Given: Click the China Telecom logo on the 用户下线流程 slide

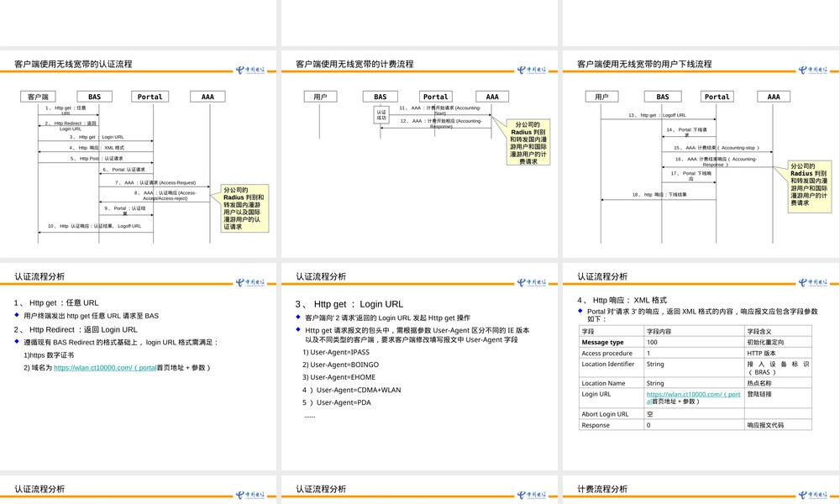Looking at the screenshot, I should click(x=813, y=71).
